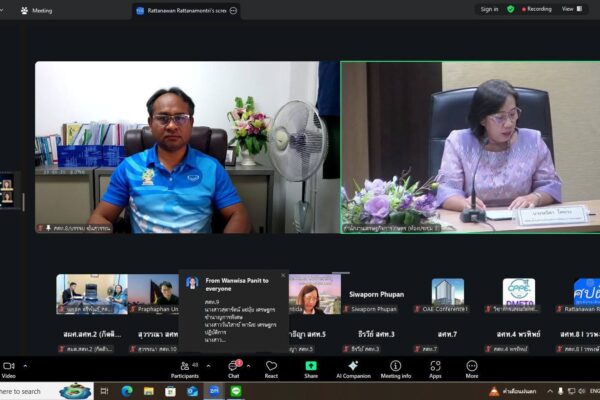Open the Participants panel
Viewport: 600px width, 400px height.
coord(184,366)
